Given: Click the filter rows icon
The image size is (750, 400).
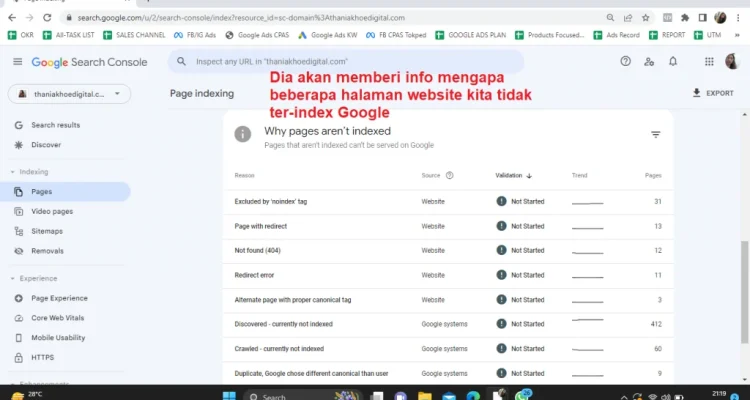Looking at the screenshot, I should (x=656, y=134).
